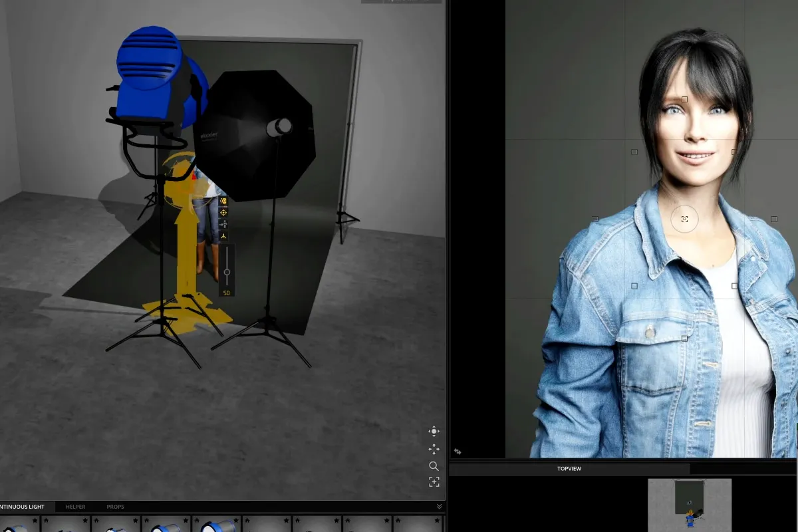Collapse the equipment library with double chevron

(x=439, y=507)
